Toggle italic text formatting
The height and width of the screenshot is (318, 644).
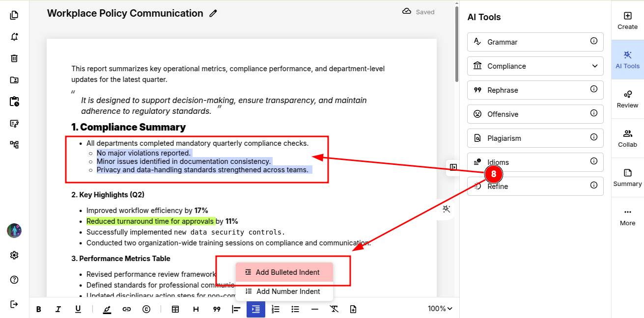(58, 309)
